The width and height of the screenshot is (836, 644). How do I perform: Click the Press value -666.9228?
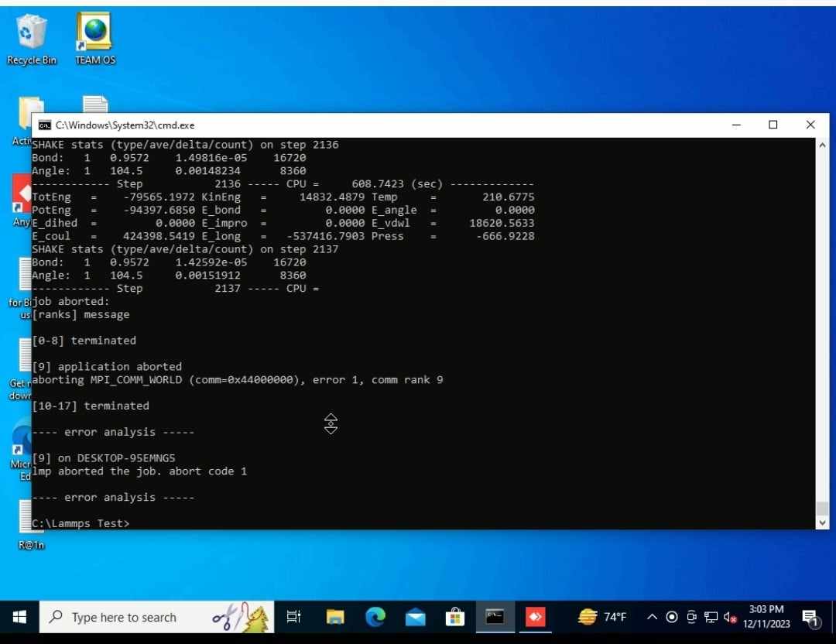pyautogui.click(x=505, y=236)
